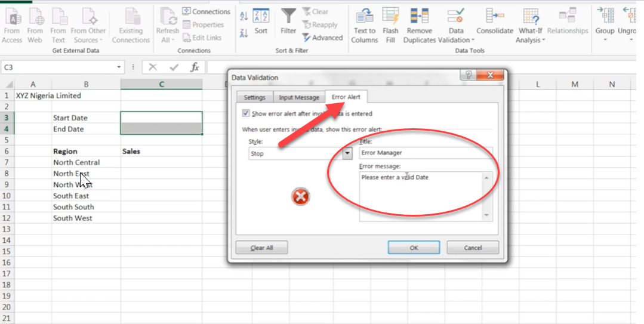Open the Style dropdown arrow
Viewport: 644px width, 324px height.
click(347, 153)
